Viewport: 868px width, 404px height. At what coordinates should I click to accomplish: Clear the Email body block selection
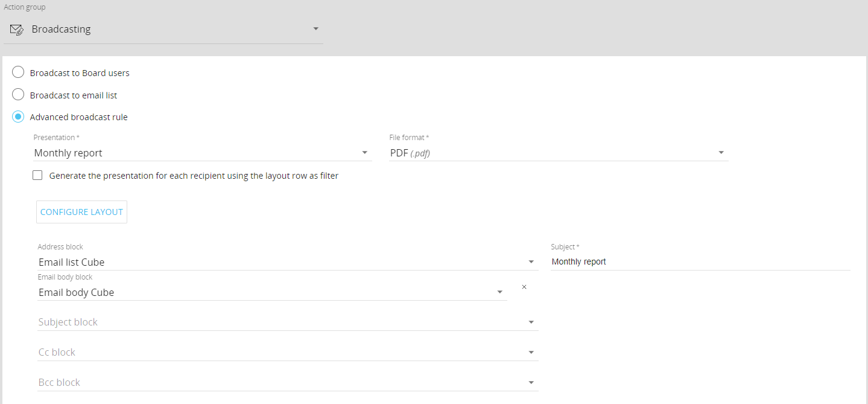pos(524,287)
